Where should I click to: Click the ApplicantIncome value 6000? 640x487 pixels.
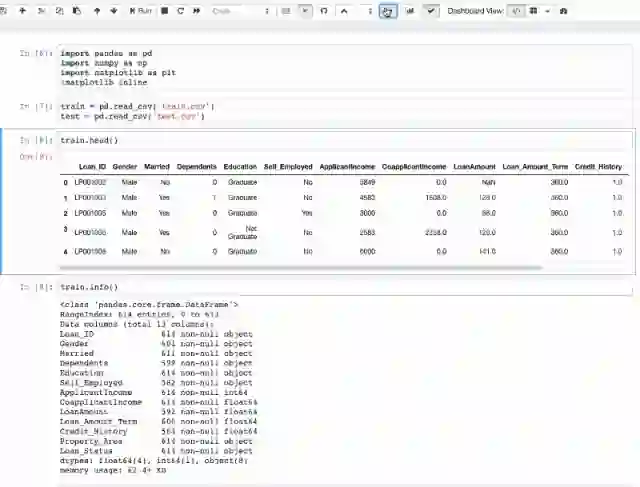[x=367, y=251]
